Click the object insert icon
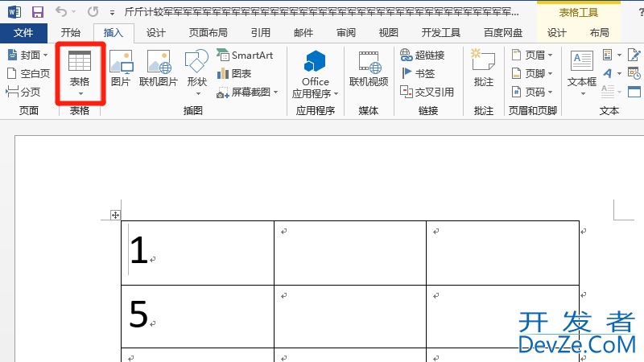 (x=634, y=92)
